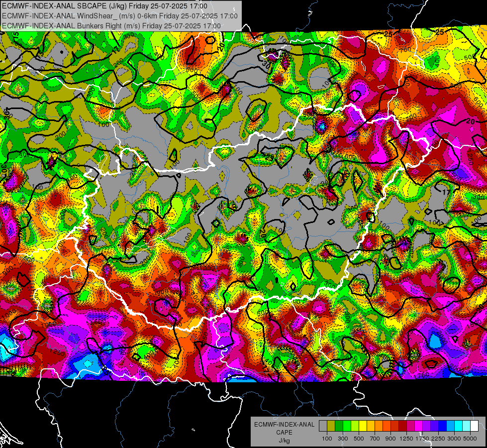Click the CAPE label in the legend
Viewport: 487px width, 448px height.
(284, 433)
